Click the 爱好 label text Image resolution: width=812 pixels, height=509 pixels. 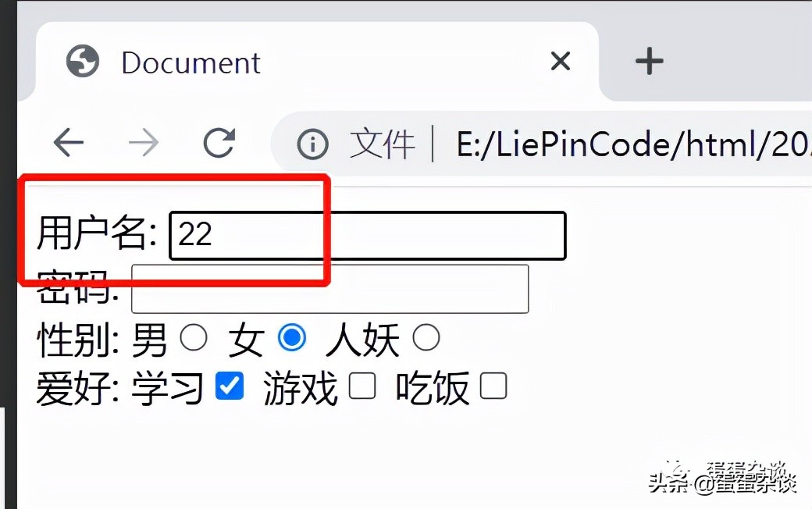(78, 388)
